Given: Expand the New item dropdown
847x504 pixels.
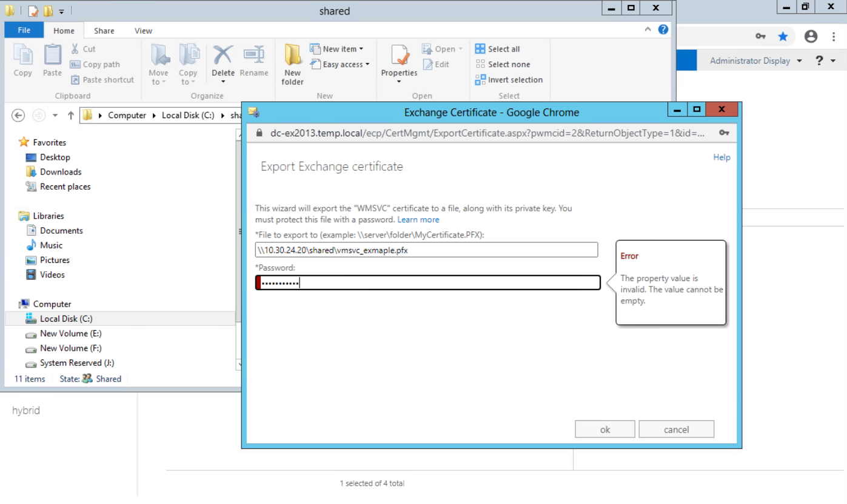Looking at the screenshot, I should tap(338, 49).
